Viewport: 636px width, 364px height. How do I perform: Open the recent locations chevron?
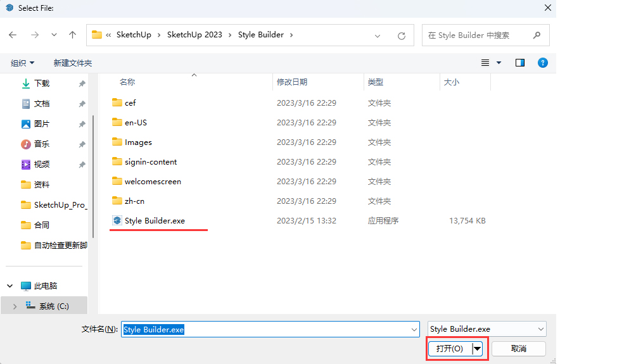click(54, 35)
